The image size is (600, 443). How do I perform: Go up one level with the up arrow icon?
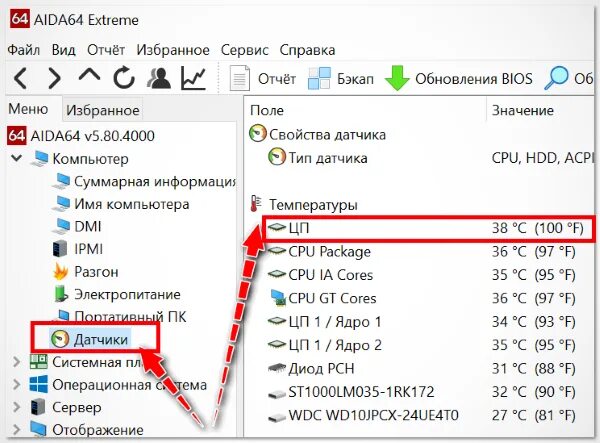click(89, 75)
